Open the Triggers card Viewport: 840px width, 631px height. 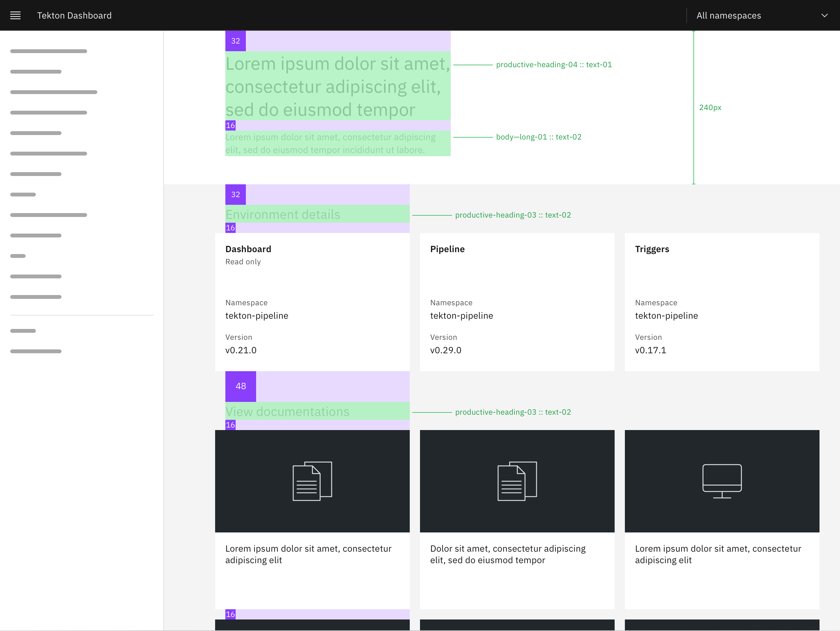(722, 302)
